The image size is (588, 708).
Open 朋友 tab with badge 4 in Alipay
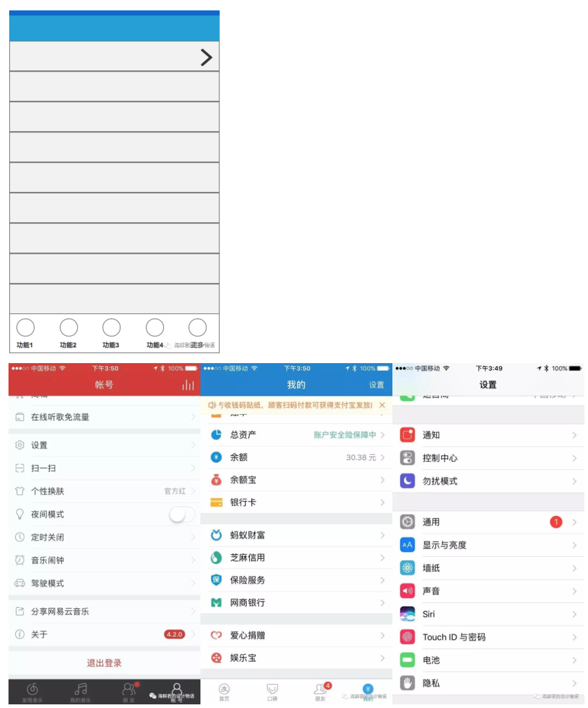pyautogui.click(x=321, y=692)
